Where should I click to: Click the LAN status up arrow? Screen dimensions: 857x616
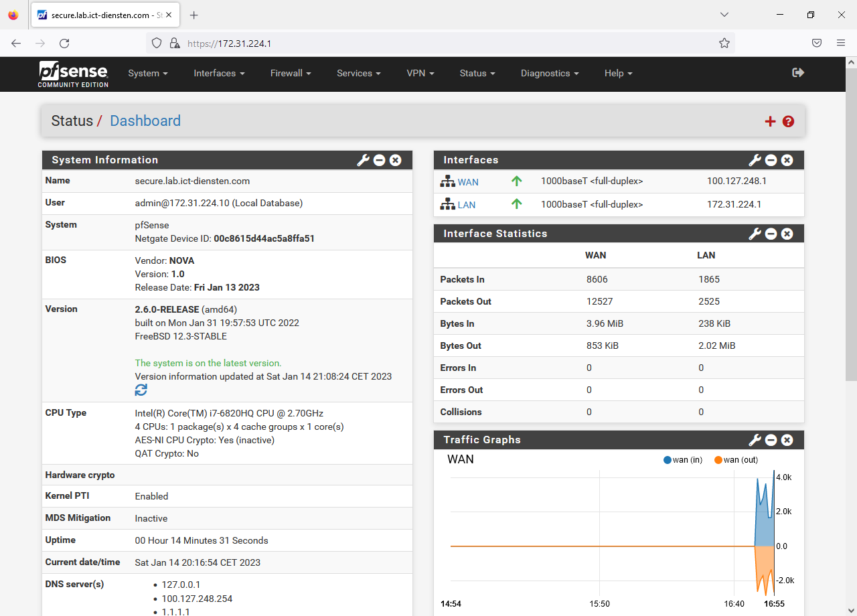516,204
